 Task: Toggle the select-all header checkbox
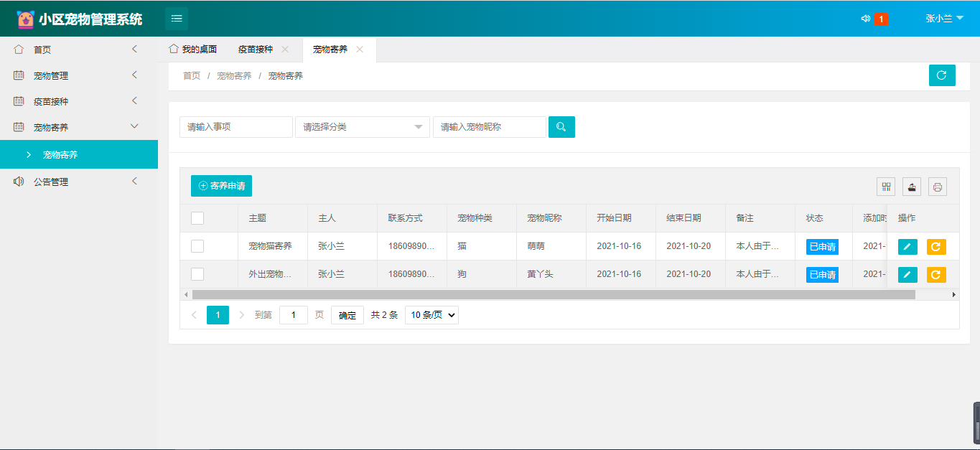(197, 218)
